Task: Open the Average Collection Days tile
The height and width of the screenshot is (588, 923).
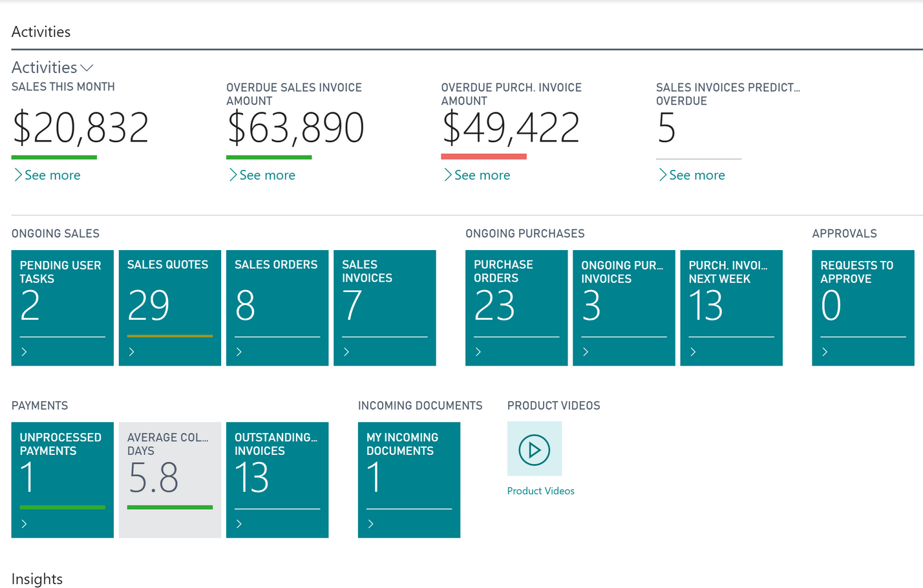Action: [x=170, y=480]
